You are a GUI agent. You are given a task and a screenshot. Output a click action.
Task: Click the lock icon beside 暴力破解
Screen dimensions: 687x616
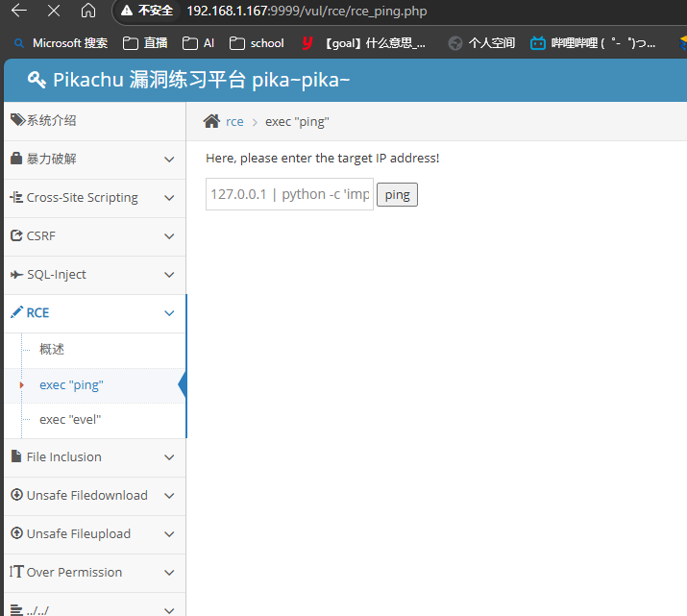[16, 159]
